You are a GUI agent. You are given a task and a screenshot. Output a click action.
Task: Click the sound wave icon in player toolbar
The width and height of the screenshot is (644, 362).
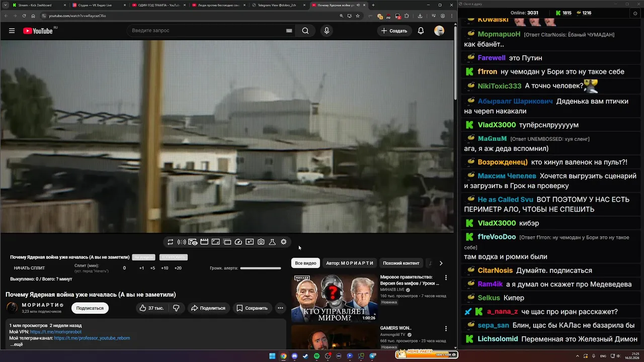182,242
